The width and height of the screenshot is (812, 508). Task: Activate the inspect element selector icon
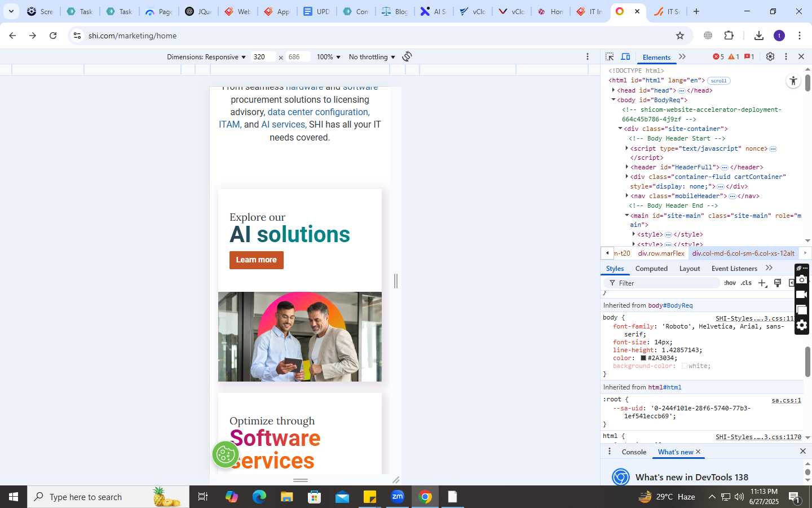click(610, 56)
